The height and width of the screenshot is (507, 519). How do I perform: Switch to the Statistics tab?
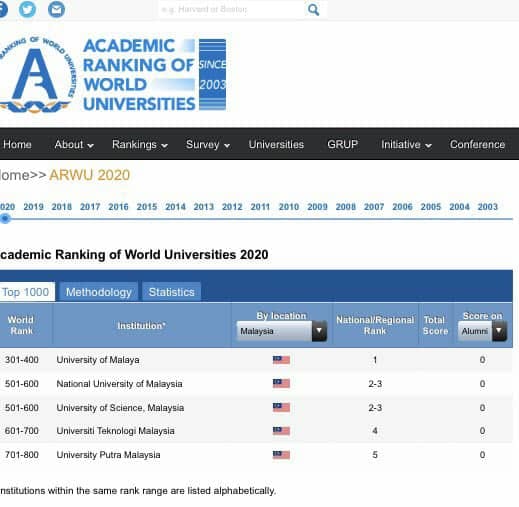click(x=172, y=292)
